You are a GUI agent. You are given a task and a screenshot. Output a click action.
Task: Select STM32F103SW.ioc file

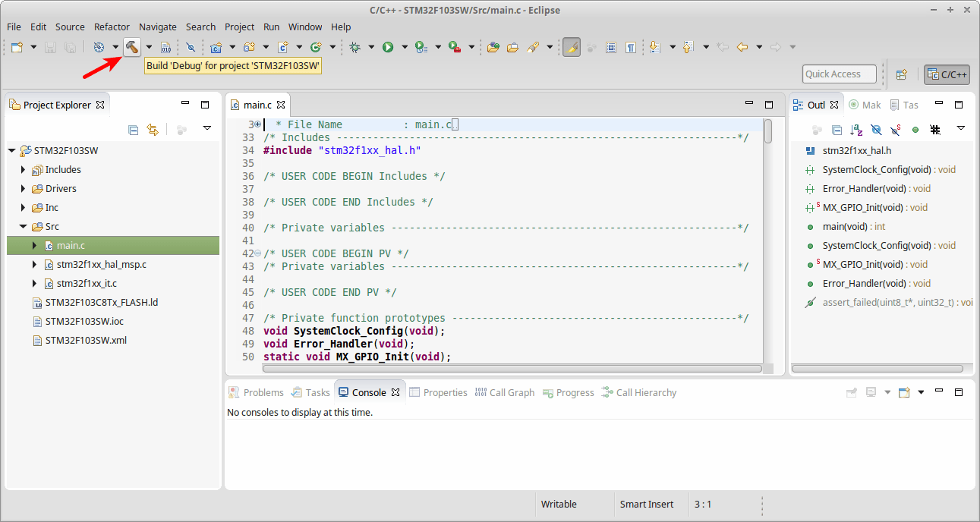tap(84, 322)
